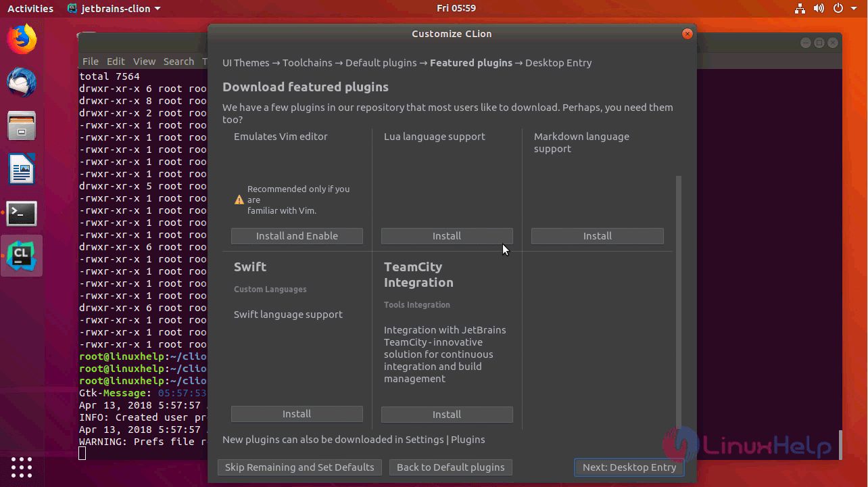Expand the system menu arrow
Viewport: 868px width, 487px height.
[x=853, y=9]
